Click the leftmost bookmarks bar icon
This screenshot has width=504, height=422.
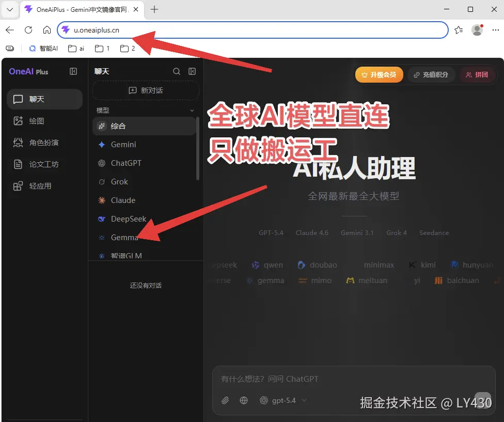pyautogui.click(x=10, y=48)
